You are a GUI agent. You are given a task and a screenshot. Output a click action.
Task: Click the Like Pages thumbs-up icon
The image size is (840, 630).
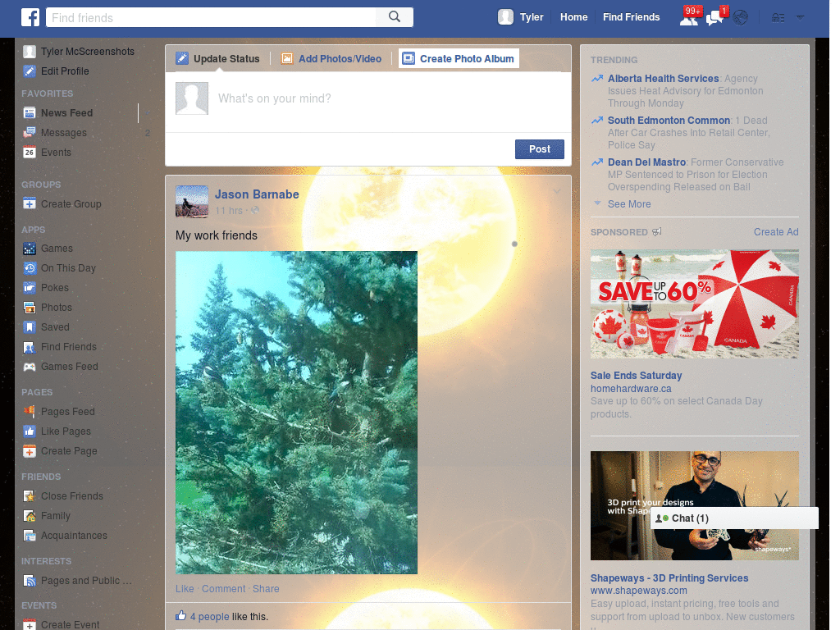tap(30, 431)
